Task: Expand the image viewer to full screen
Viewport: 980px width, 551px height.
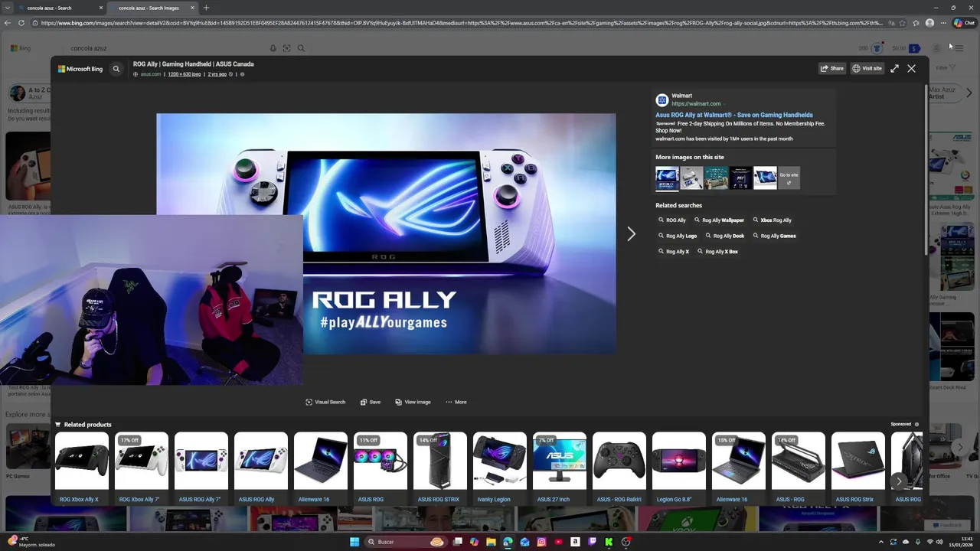Action: [x=894, y=68]
